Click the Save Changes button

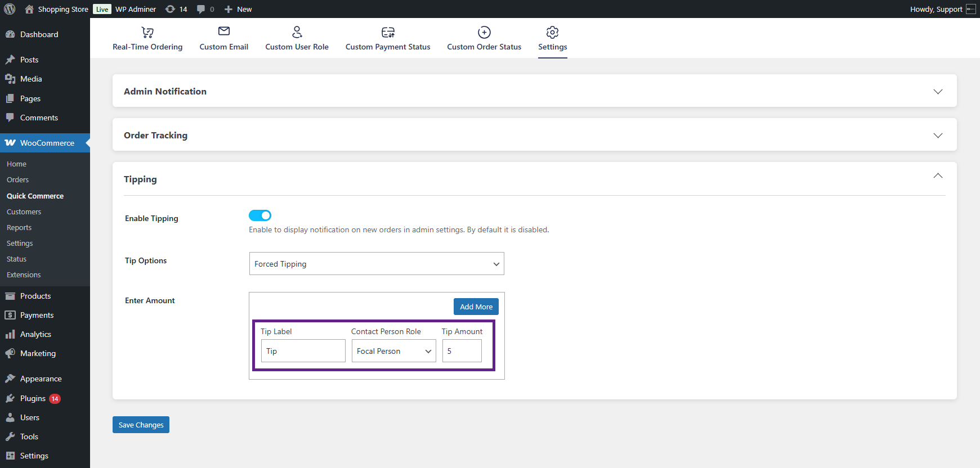141,425
